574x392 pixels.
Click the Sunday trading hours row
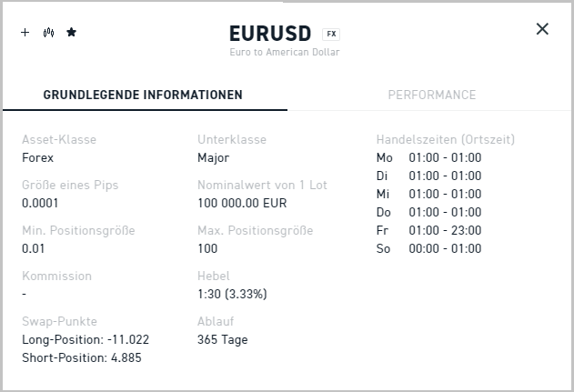428,248
